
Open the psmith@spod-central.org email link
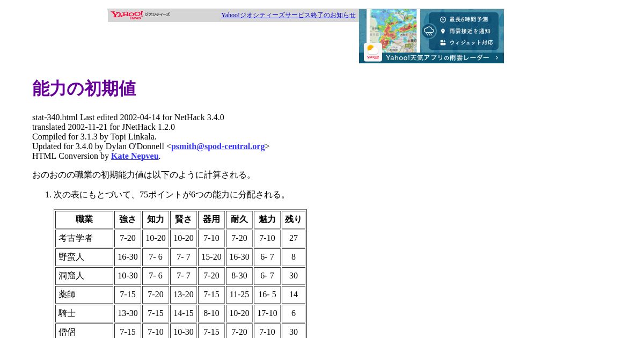(218, 146)
